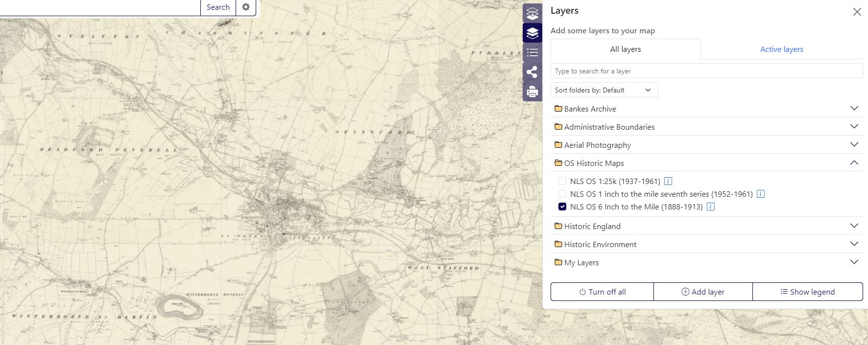Click the Historic Environment folder icon
This screenshot has width=868, height=345.
[x=558, y=244]
